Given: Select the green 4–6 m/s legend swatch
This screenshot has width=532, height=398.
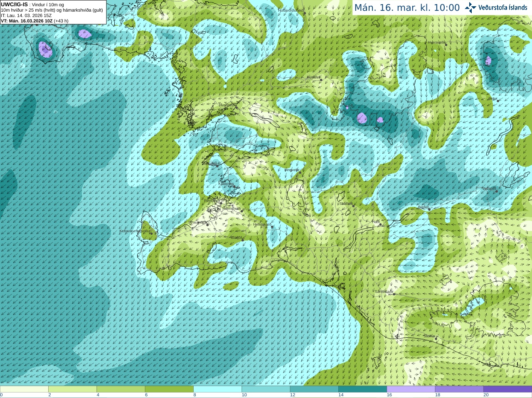Looking at the screenshot, I should click(x=121, y=389).
